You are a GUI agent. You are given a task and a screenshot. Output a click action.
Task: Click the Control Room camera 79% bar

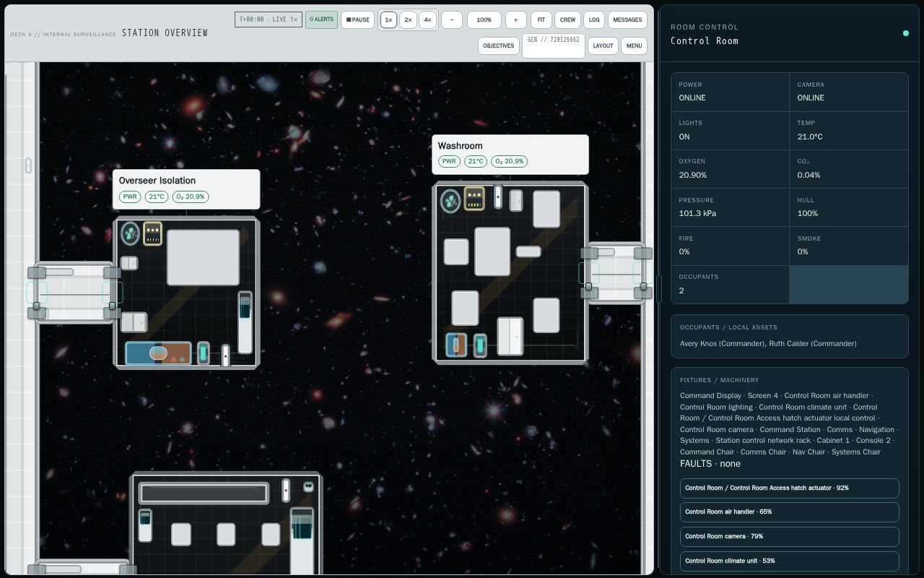pyautogui.click(x=790, y=537)
